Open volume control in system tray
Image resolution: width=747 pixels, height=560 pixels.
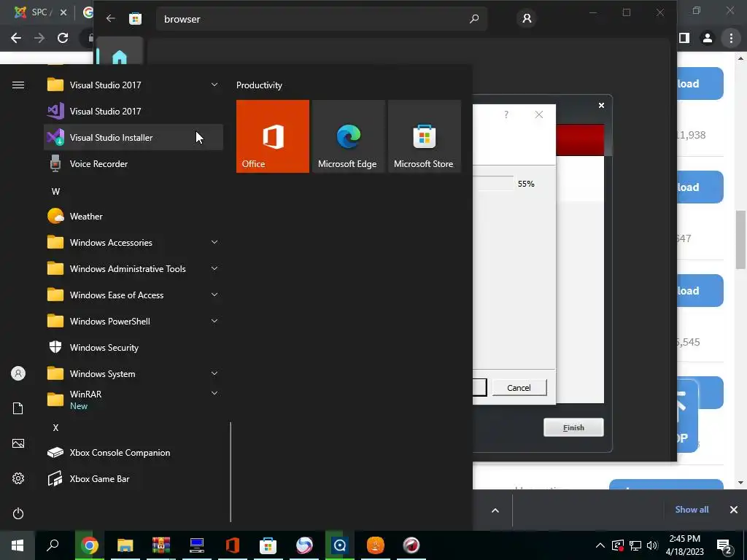pos(652,545)
